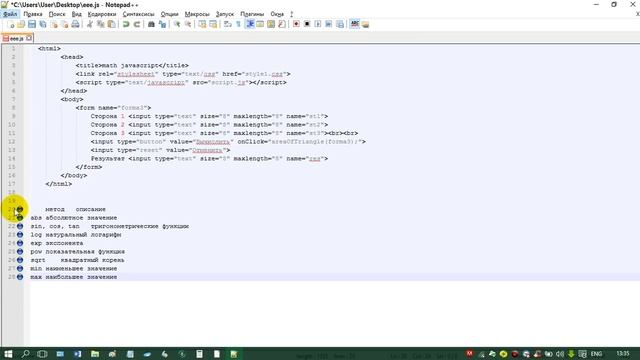This screenshot has width=640, height=360.
Task: Toggle bookmark on line 28 max
Action: click(x=20, y=277)
